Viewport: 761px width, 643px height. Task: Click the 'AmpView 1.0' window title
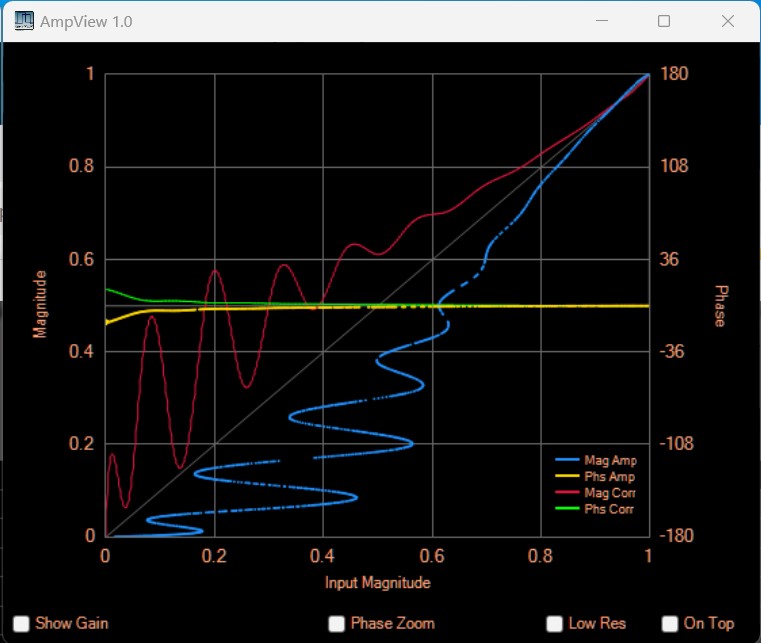pos(86,22)
